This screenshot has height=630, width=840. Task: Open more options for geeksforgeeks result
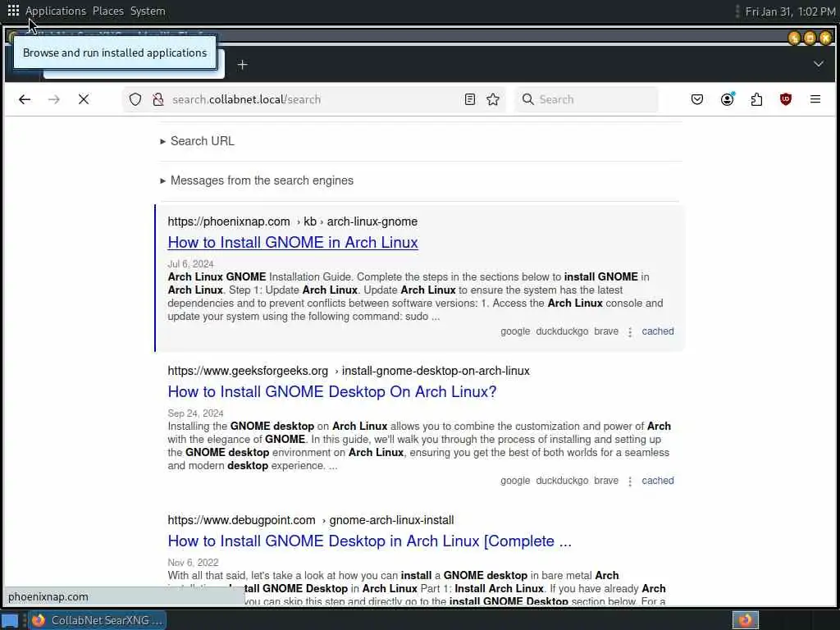point(630,482)
